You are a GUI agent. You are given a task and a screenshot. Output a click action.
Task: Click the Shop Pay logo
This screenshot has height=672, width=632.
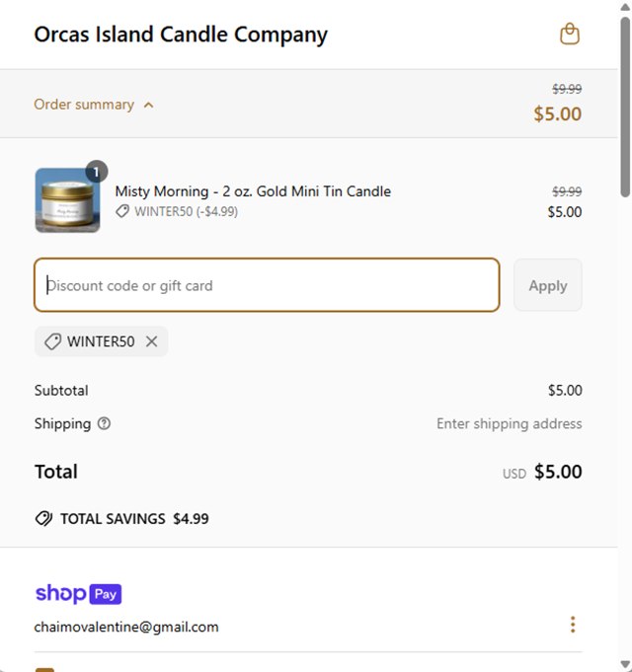point(78,594)
